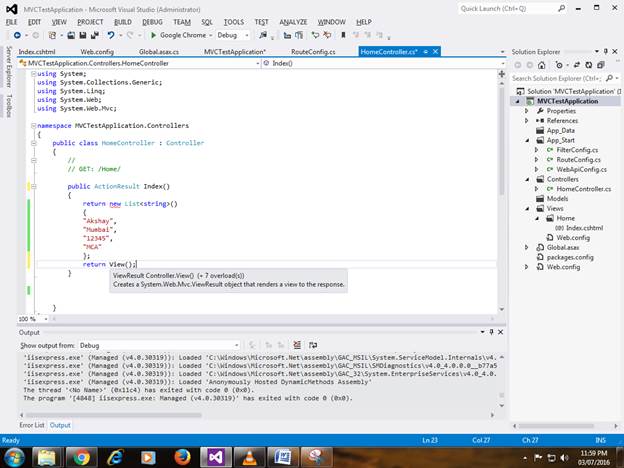Select WebApiConfig.cs in Solution Explorer
The image size is (624, 468).
point(581,170)
